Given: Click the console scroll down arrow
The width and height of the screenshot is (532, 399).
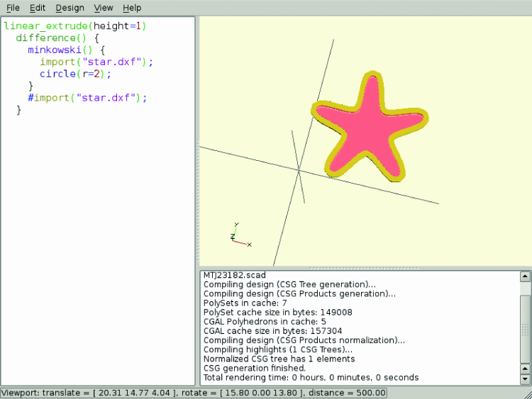Looking at the screenshot, I should [x=526, y=379].
